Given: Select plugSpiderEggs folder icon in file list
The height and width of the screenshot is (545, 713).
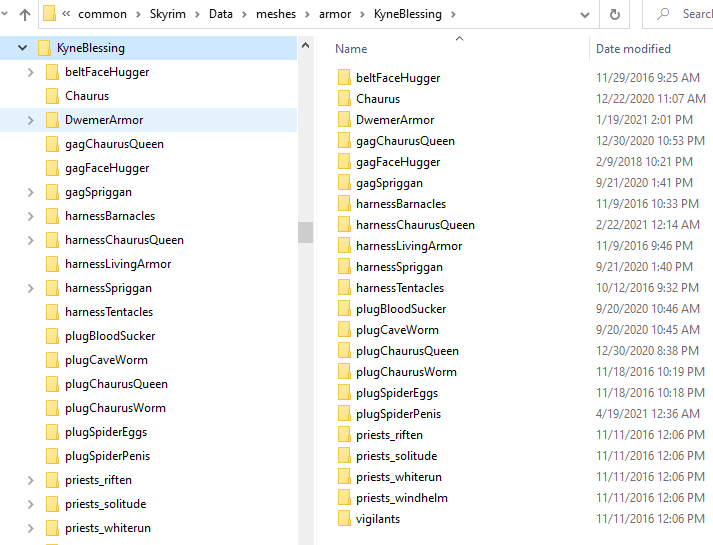Looking at the screenshot, I should coord(344,393).
